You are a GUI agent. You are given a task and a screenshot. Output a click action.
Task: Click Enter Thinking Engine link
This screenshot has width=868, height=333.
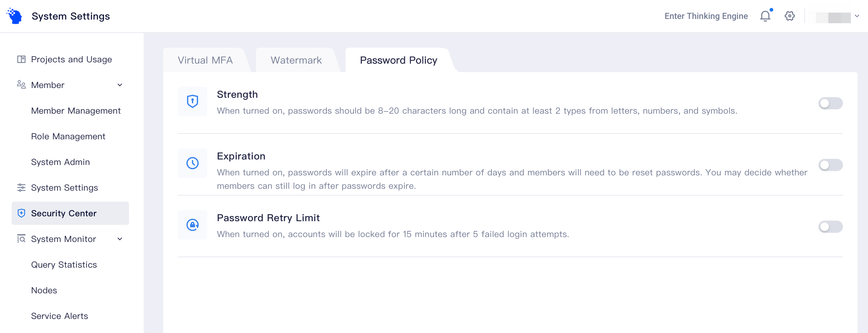(x=706, y=16)
